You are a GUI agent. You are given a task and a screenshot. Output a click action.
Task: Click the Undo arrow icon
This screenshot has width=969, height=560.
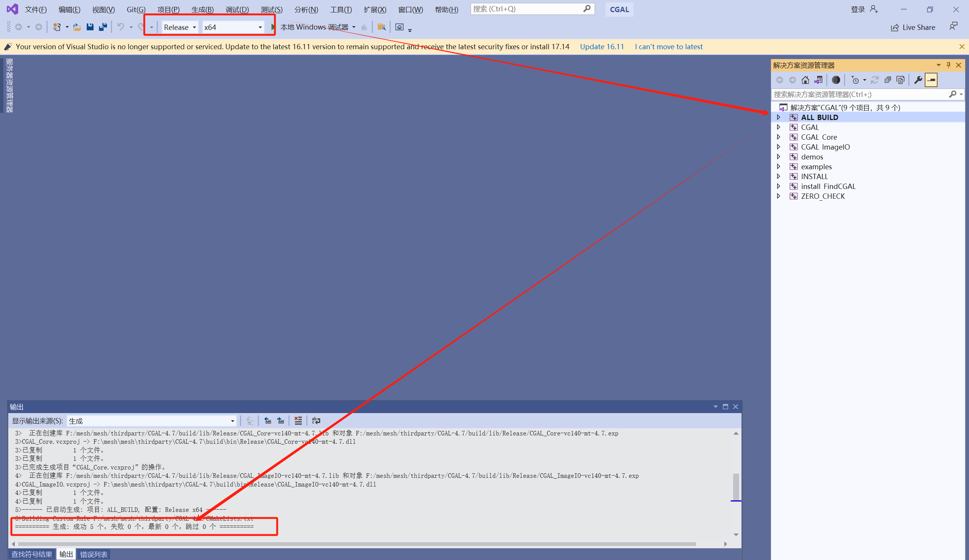pyautogui.click(x=121, y=27)
